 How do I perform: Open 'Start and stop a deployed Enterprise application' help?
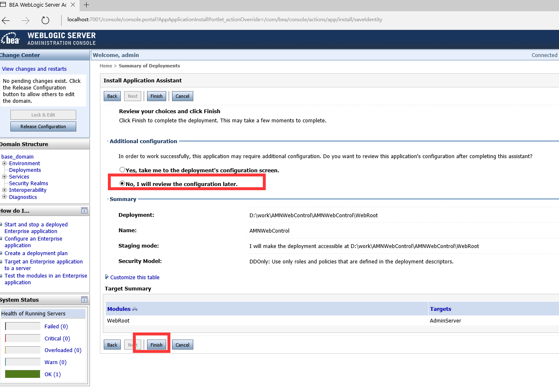36,228
